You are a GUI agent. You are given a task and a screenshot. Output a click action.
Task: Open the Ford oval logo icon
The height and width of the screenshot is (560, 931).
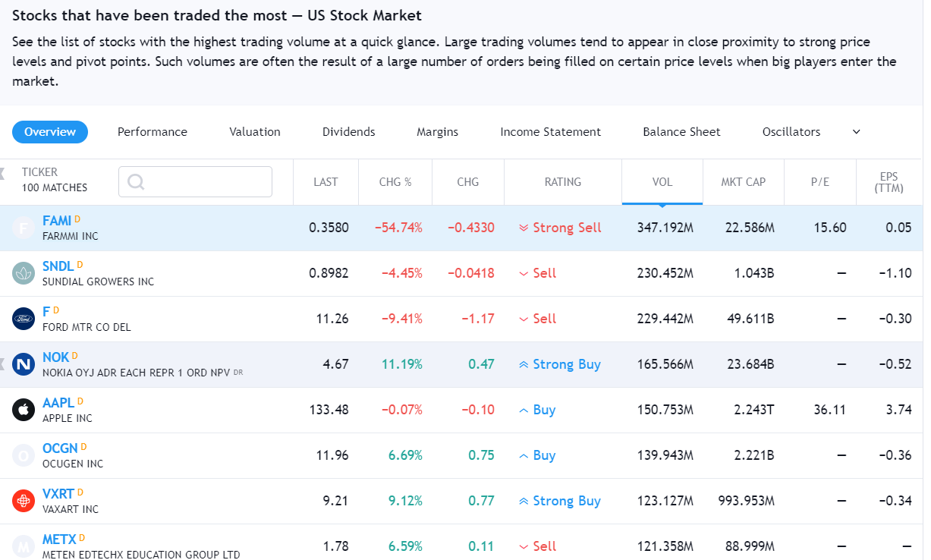[24, 319]
